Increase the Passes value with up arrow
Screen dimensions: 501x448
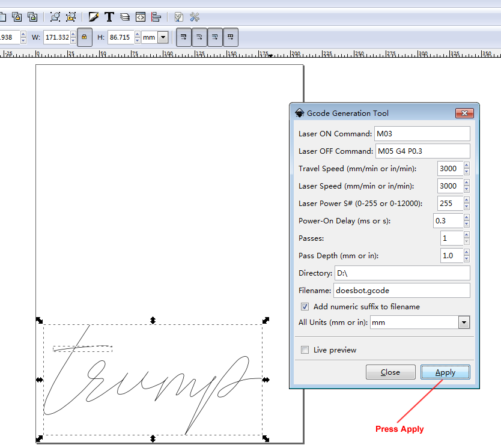[467, 235]
